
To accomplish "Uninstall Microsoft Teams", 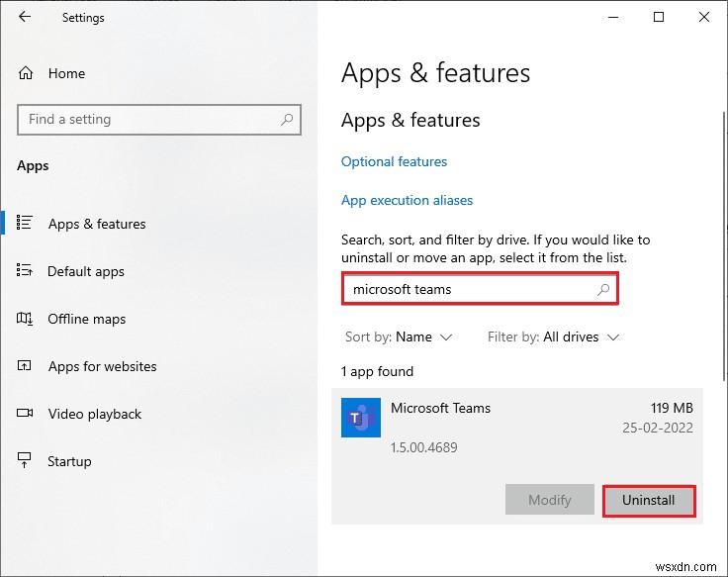I will pyautogui.click(x=648, y=500).
